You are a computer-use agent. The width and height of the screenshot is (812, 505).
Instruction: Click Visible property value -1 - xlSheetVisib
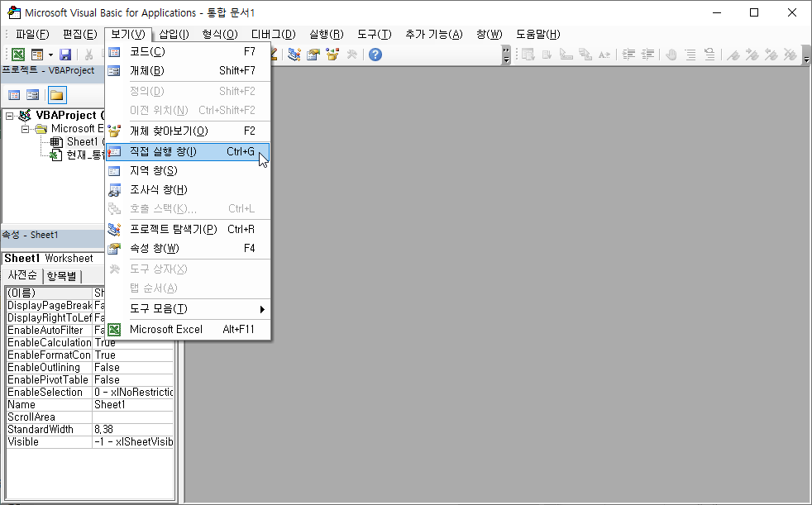[133, 442]
